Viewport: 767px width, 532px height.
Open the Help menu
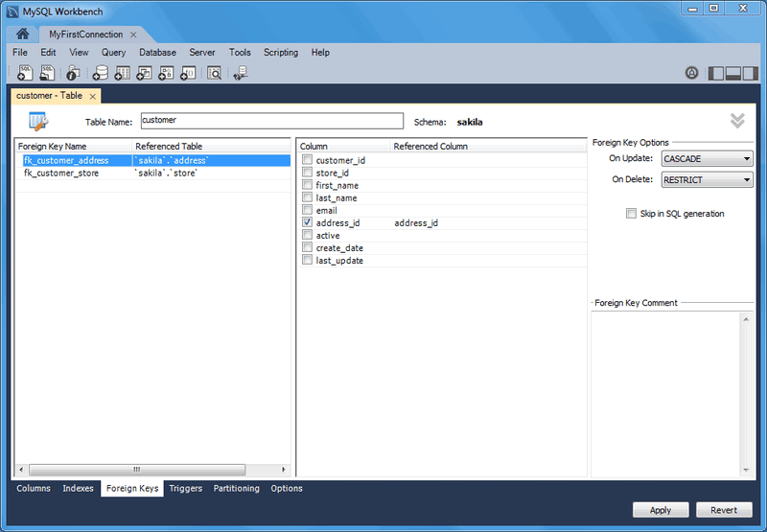[x=320, y=53]
